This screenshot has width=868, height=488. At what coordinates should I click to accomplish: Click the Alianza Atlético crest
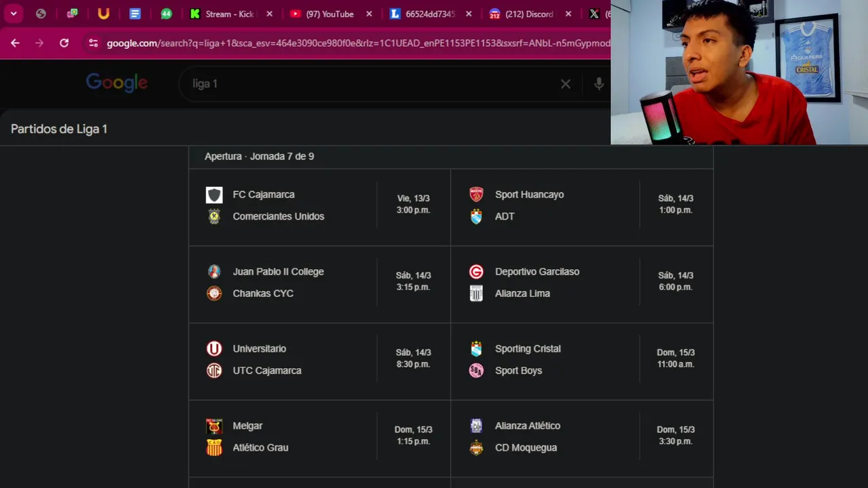pos(477,426)
